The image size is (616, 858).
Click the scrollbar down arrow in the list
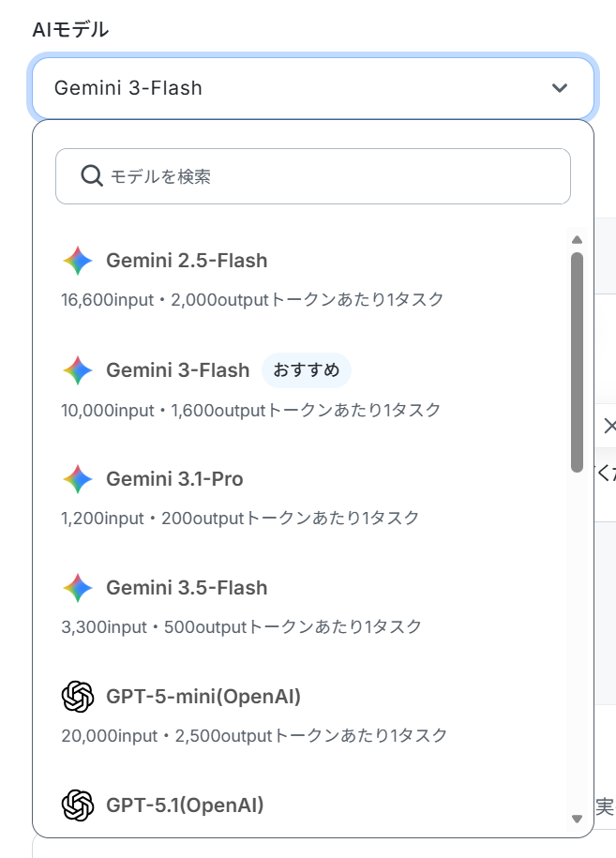pos(577,819)
